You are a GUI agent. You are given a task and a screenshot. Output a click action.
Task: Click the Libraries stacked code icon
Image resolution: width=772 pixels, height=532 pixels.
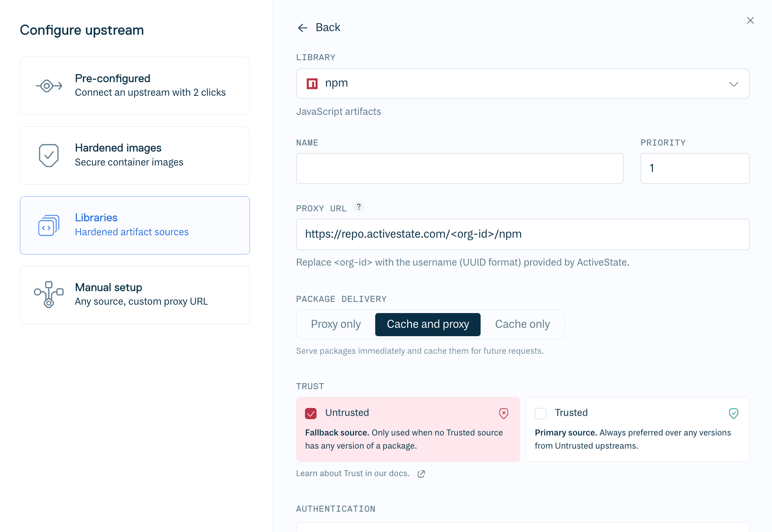49,225
